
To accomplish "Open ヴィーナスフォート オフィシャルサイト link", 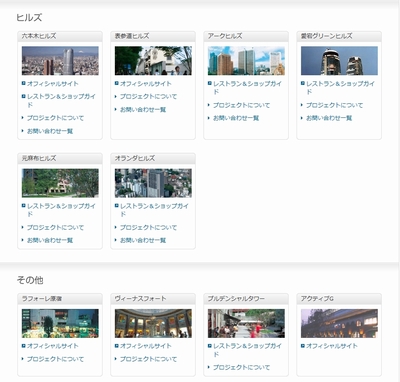I will click(146, 346).
